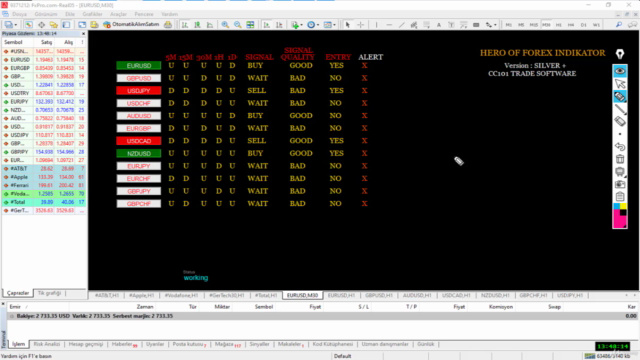Zoom out on the chart

238,25
